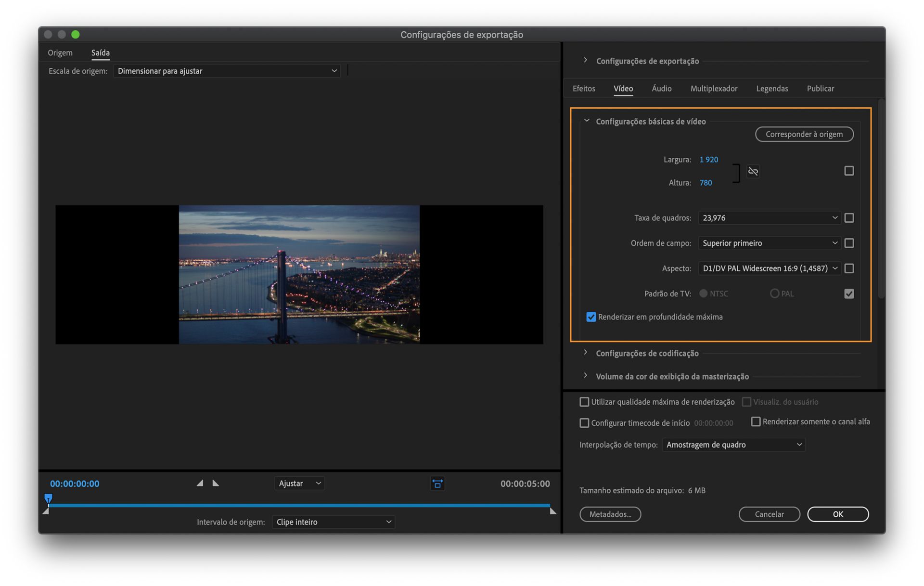
Task: Click the Configurações de exportação chevron icon
Action: coord(585,60)
